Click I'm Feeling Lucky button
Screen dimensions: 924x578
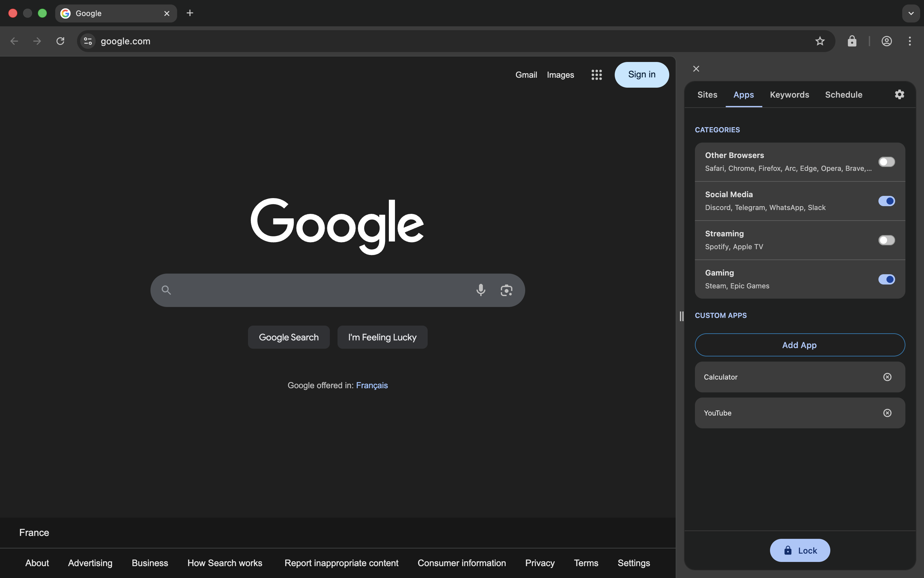click(382, 337)
